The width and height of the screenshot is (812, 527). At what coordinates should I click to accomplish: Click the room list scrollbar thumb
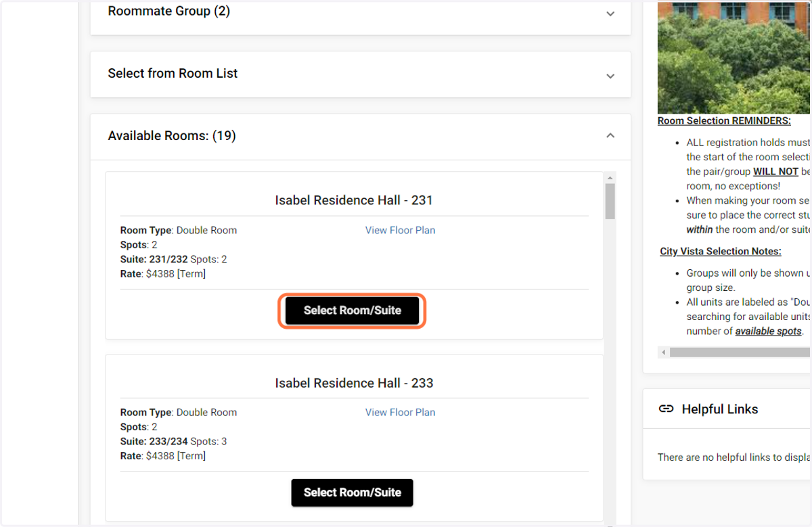[610, 202]
